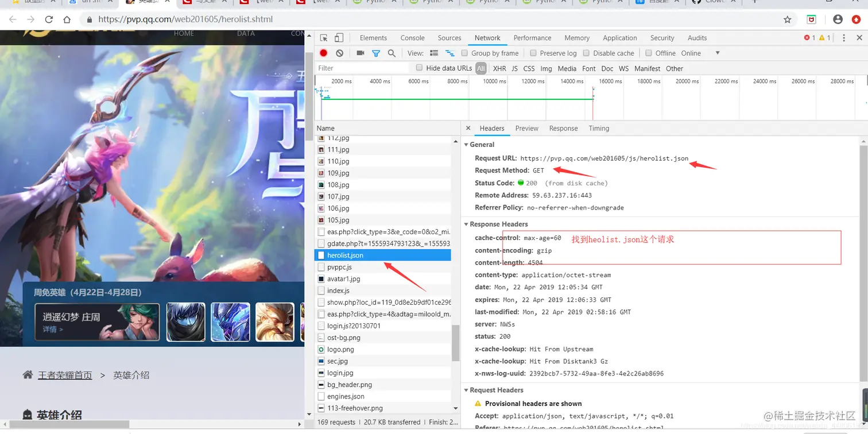Click the home icon in the breadcrumb
This screenshot has width=868, height=434.
[x=28, y=375]
